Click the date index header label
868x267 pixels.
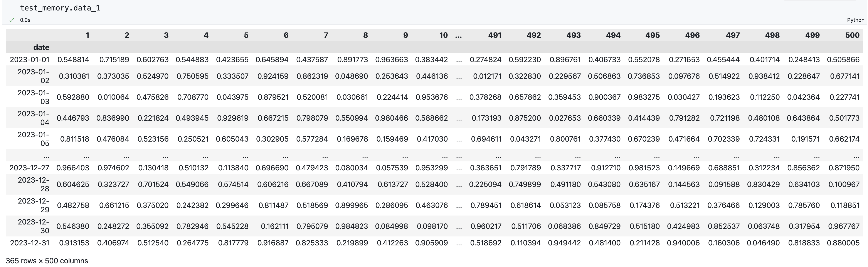(x=41, y=47)
